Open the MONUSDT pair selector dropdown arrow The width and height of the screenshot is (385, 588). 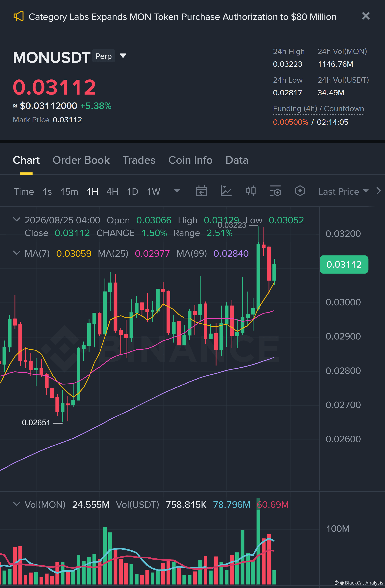(x=123, y=56)
